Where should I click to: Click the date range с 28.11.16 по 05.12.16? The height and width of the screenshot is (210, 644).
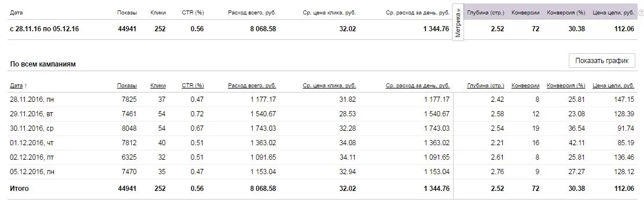coord(45,29)
